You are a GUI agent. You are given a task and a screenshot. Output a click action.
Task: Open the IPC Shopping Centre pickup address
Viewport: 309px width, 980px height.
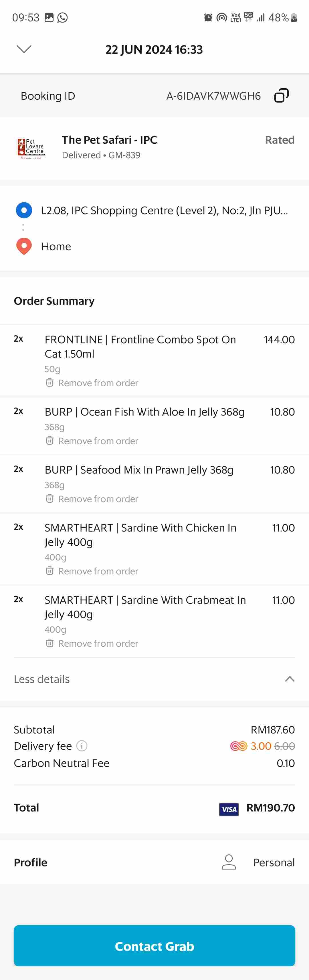pyautogui.click(x=165, y=211)
